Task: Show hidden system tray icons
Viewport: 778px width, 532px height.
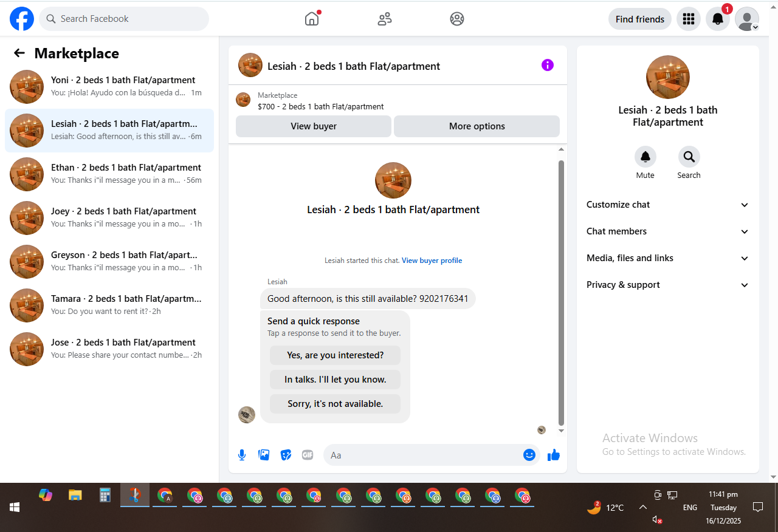Action: click(642, 507)
